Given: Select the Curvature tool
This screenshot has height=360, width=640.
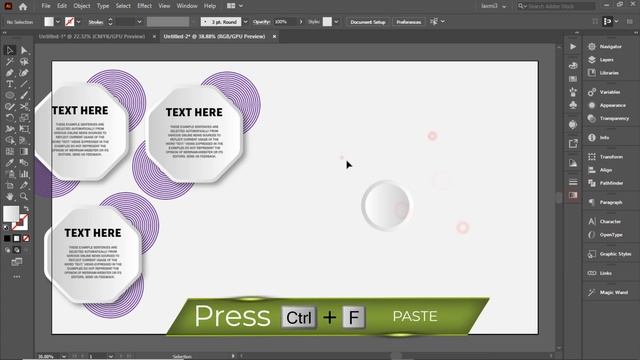Looking at the screenshot, I should (x=24, y=73).
